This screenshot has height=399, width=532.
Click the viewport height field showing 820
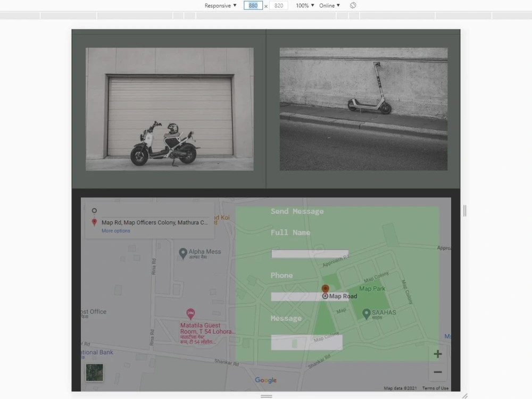tap(279, 5)
